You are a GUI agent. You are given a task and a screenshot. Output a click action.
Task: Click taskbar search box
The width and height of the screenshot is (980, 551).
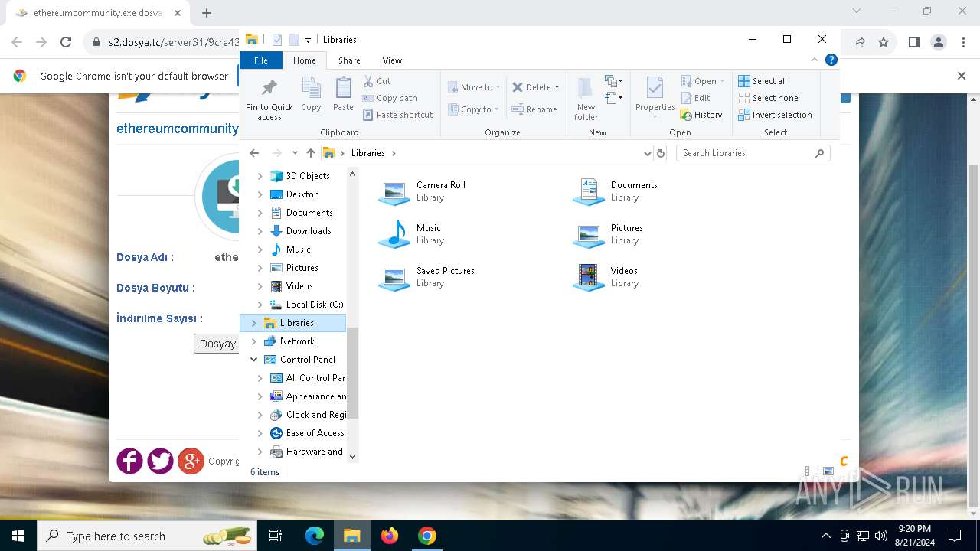[x=148, y=536]
